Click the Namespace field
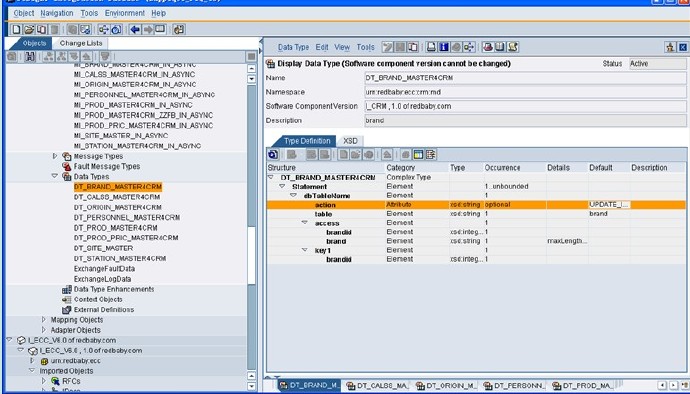The width and height of the screenshot is (690, 394). (525, 92)
